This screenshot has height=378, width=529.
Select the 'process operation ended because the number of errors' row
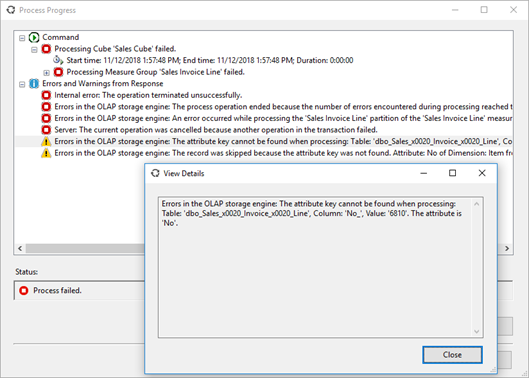(x=283, y=107)
